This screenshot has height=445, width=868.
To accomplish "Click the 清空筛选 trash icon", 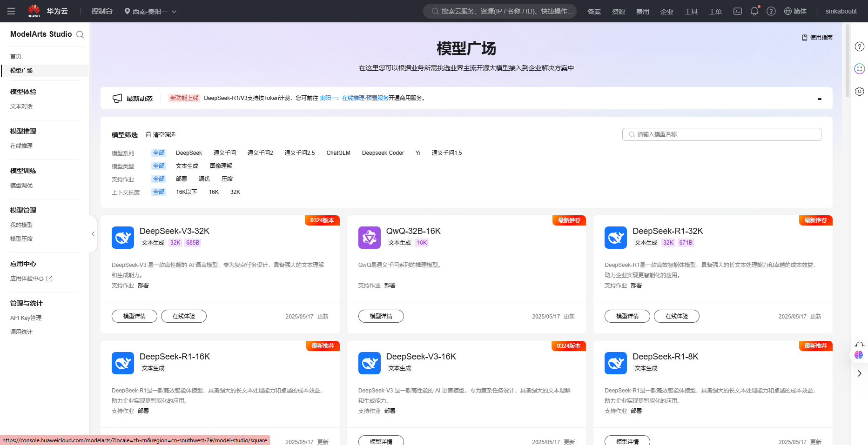I will tap(148, 134).
